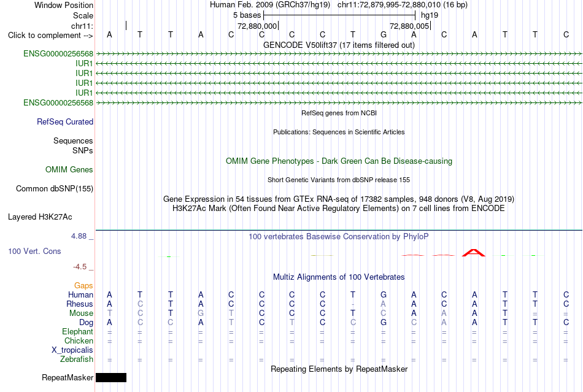This screenshot has height=392, width=583.
Task: Click the chr11: ruler label
Action: click(82, 26)
